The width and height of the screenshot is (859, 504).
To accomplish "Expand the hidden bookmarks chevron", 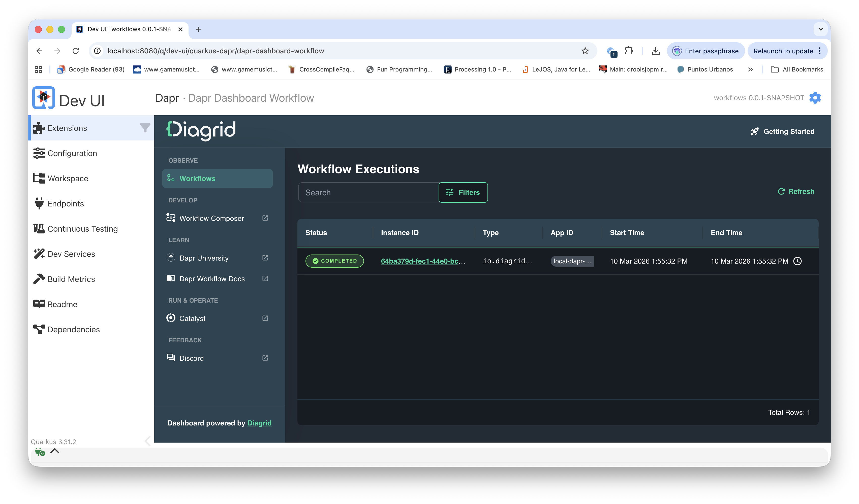I will [x=751, y=69].
